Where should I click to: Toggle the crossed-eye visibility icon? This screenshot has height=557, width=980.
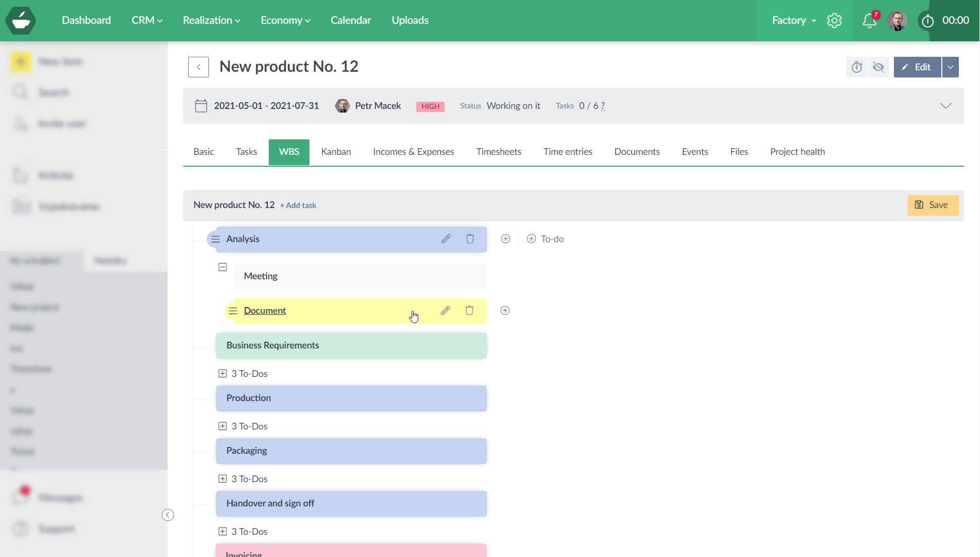coord(878,67)
